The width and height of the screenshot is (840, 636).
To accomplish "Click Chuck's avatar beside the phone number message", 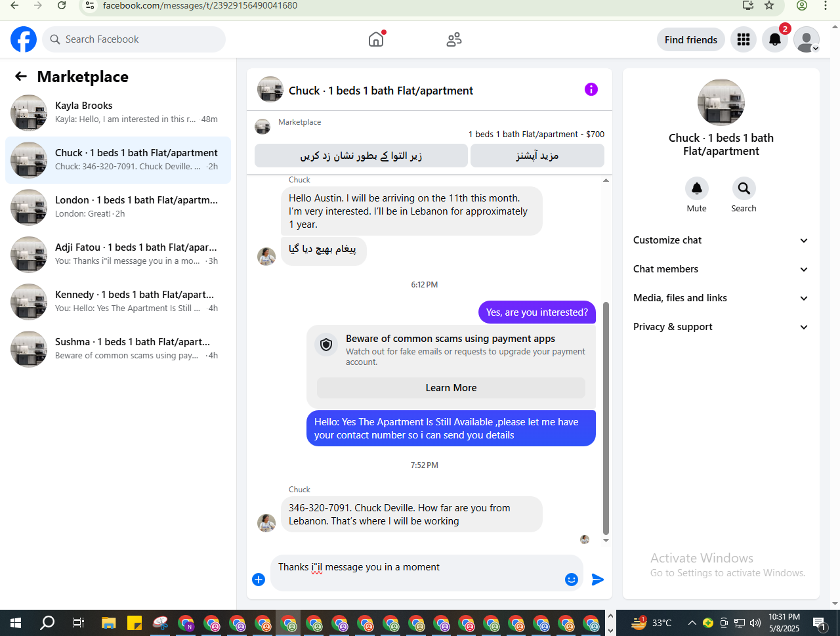I will point(266,522).
